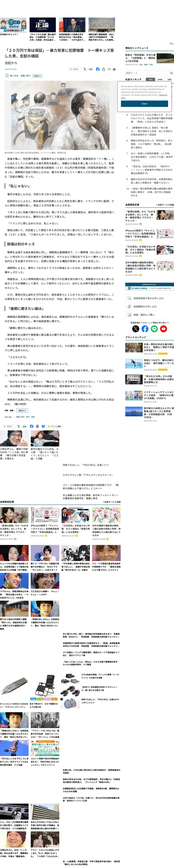
Task: Open the iPhone16発売 member article in the sidebar
Action: pyautogui.click(x=140, y=233)
